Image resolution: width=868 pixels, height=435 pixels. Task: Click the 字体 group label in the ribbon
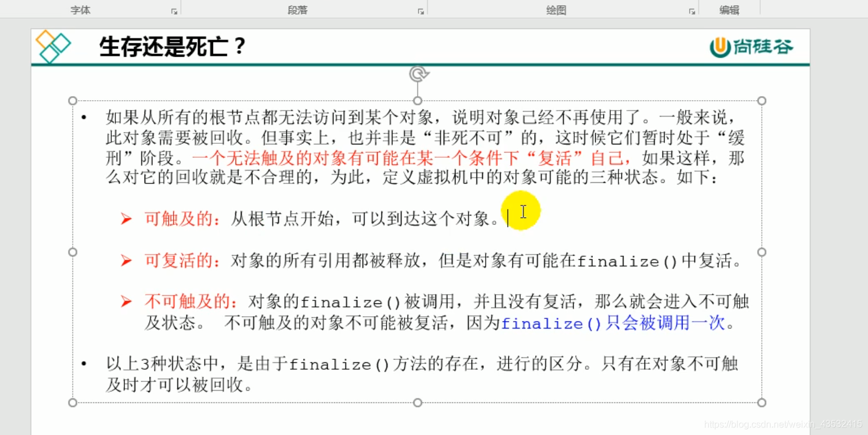click(x=80, y=10)
